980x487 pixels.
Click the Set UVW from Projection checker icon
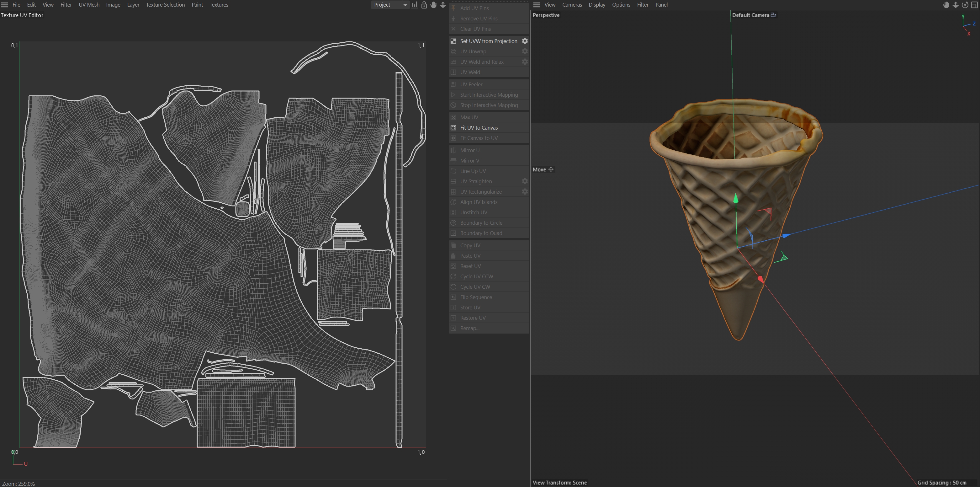click(453, 41)
